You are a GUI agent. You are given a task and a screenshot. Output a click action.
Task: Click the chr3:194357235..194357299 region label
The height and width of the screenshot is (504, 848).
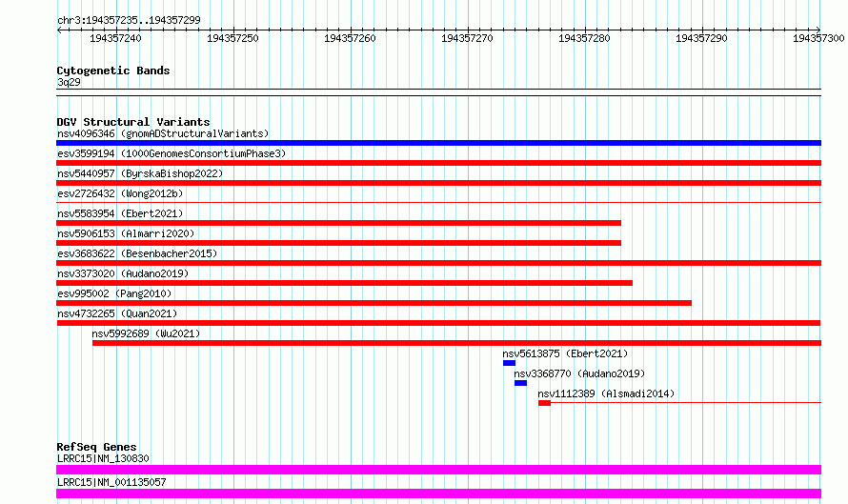coord(129,20)
